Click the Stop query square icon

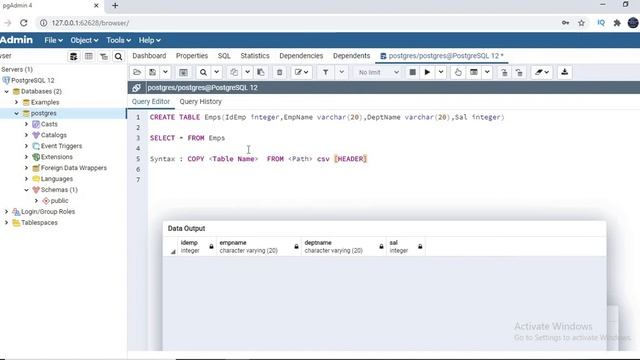pyautogui.click(x=413, y=72)
